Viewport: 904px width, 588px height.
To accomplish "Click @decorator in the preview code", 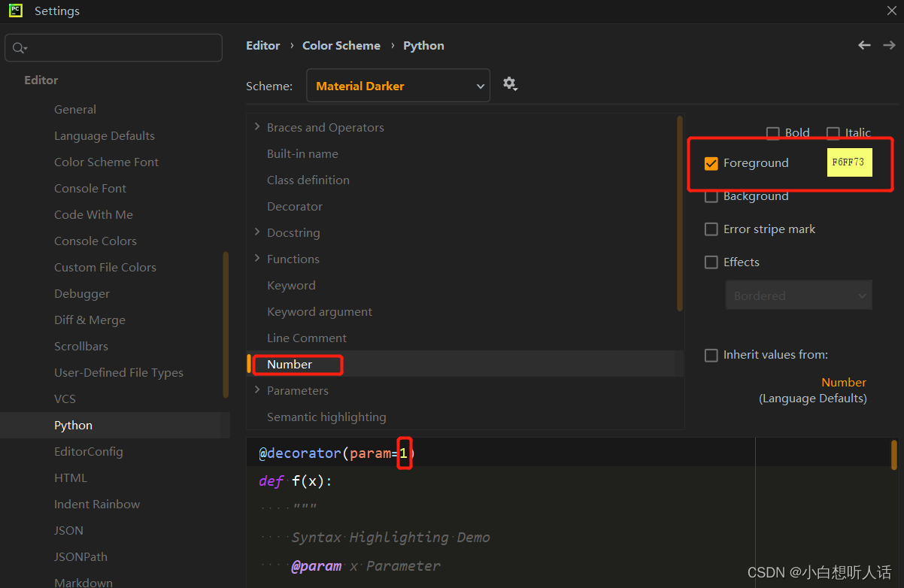I will [x=300, y=453].
